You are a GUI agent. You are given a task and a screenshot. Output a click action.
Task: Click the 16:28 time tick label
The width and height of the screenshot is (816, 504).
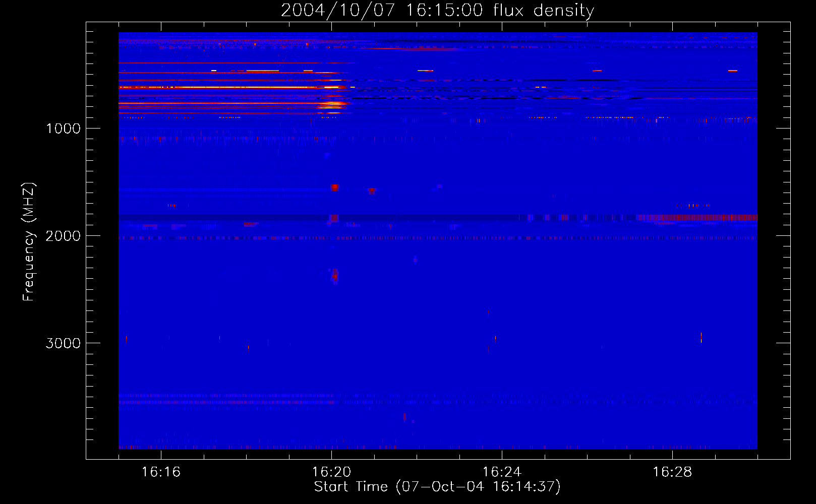672,472
